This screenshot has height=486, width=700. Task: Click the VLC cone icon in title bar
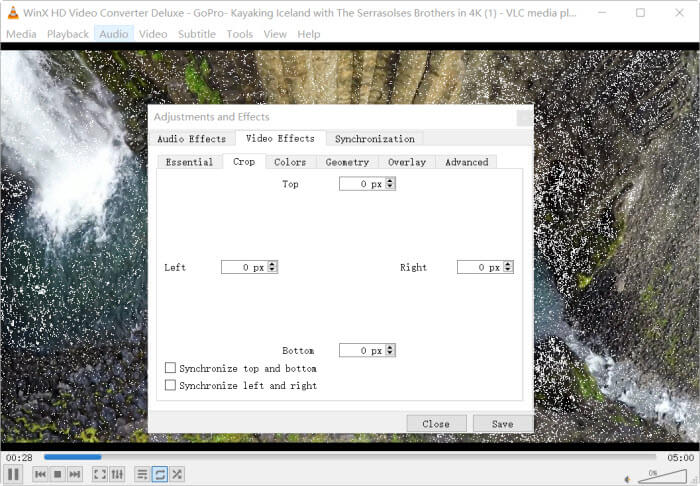pyautogui.click(x=13, y=13)
